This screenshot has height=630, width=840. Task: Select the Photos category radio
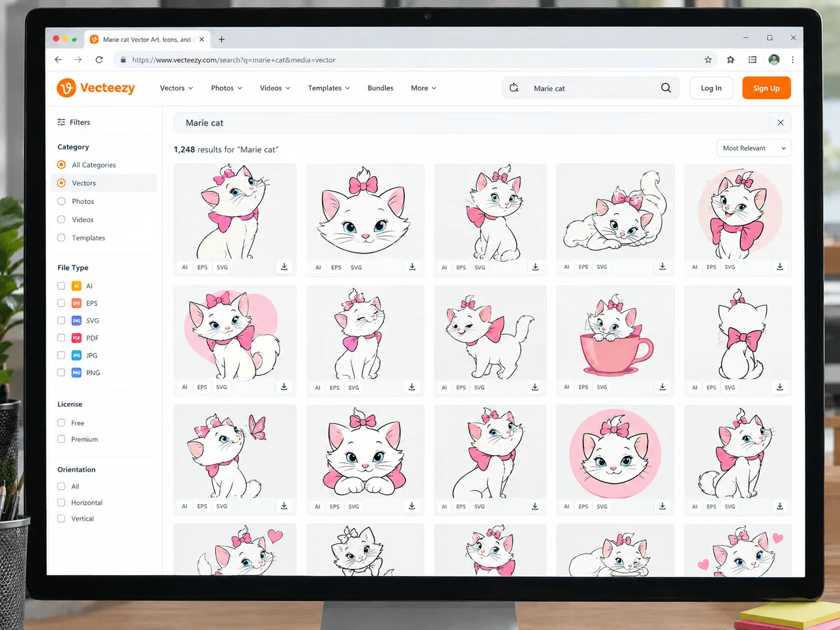(61, 201)
